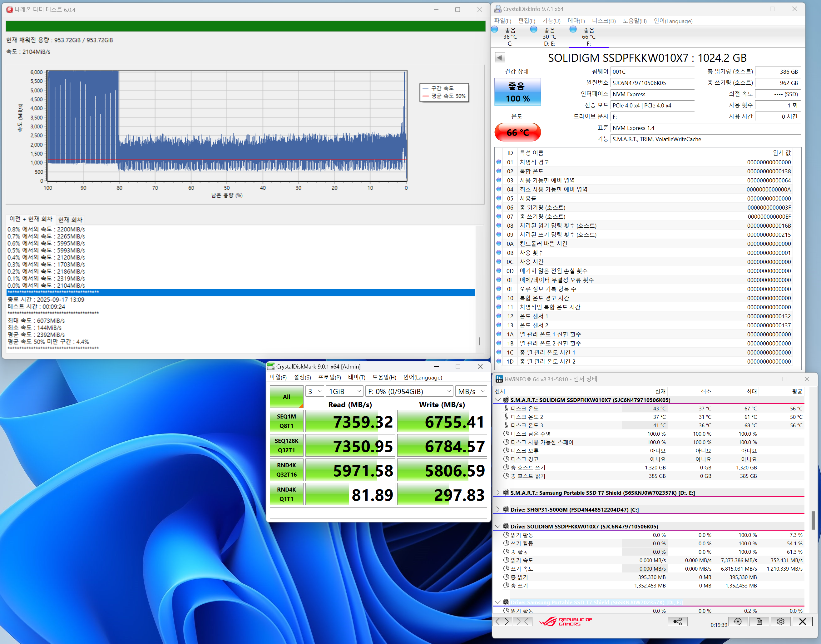Open the MB/s unit dropdown

pos(471,391)
